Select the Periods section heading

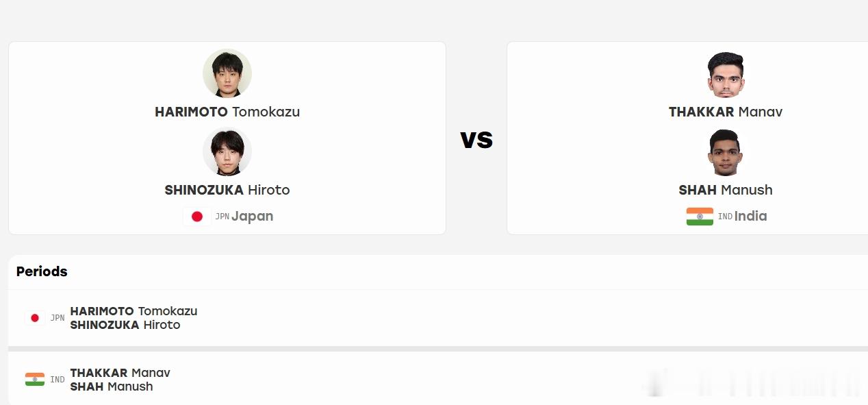tap(42, 271)
